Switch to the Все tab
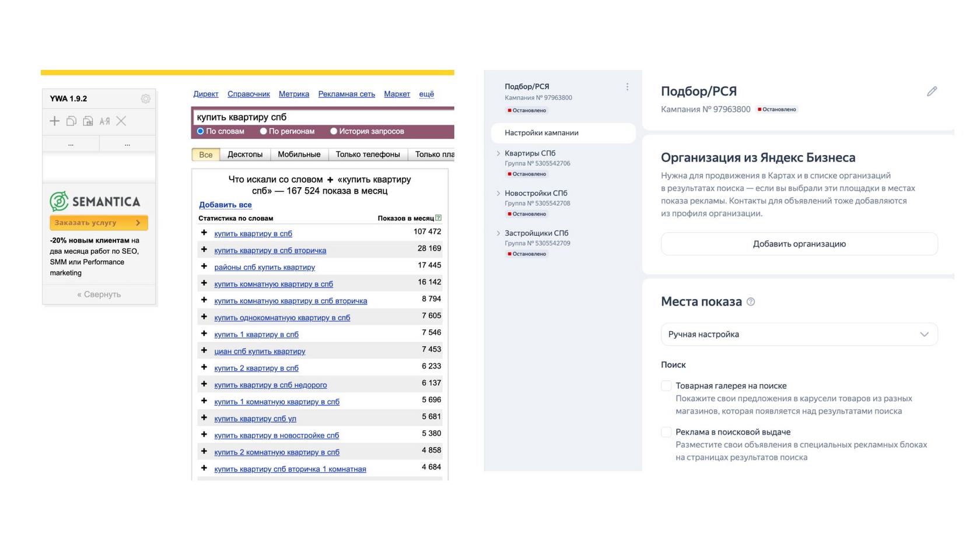Image resolution: width=980 pixels, height=551 pixels. pyautogui.click(x=206, y=155)
